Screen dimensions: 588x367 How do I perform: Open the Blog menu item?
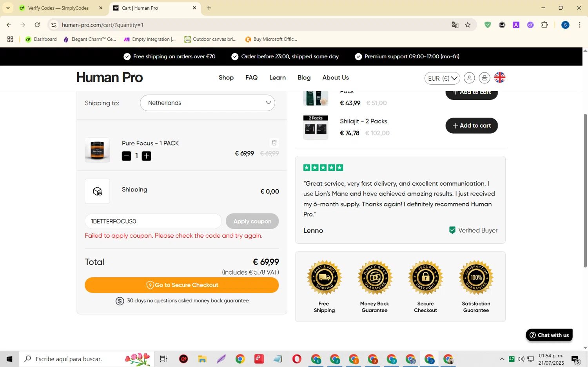[304, 78]
